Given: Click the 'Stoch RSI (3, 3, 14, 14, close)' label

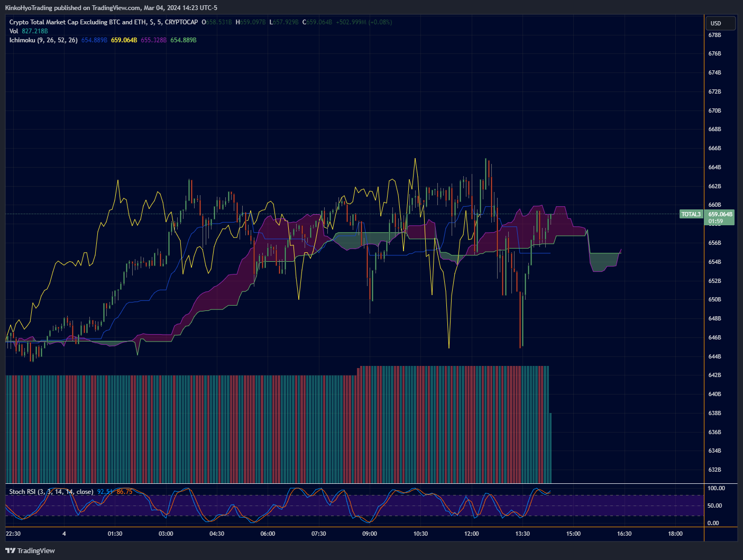Looking at the screenshot, I should pyautogui.click(x=51, y=492).
